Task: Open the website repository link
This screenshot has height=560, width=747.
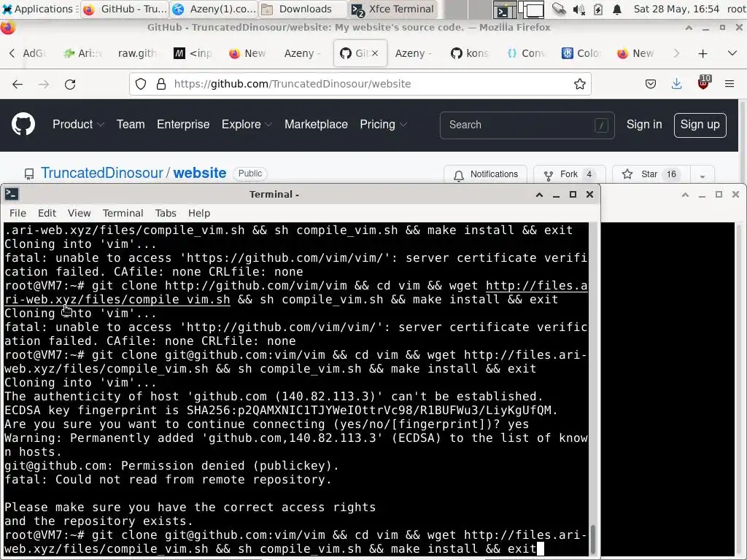Action: coord(200,173)
